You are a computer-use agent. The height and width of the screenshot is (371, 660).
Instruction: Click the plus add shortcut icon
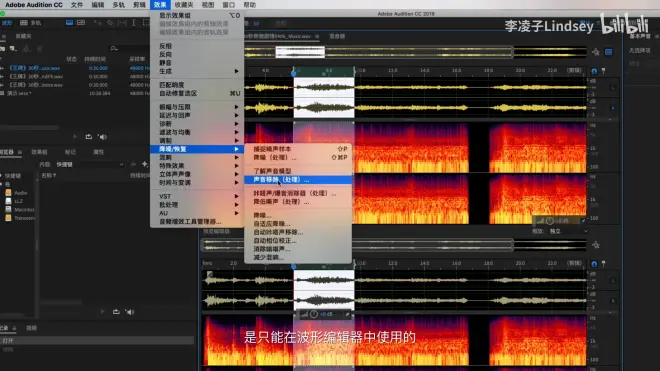144,164
